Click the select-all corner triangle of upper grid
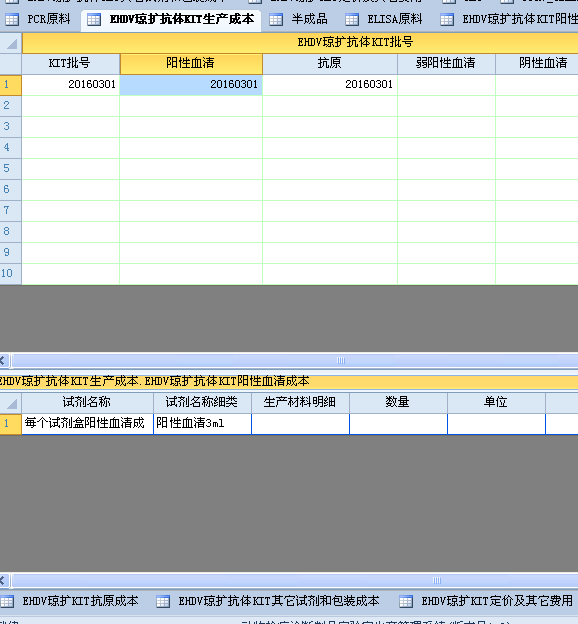 coord(12,43)
